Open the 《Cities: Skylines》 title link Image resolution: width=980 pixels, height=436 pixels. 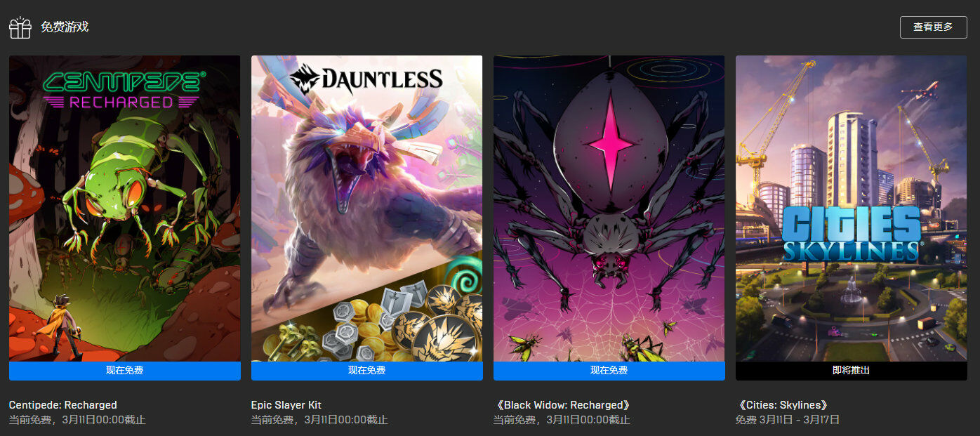tap(782, 405)
